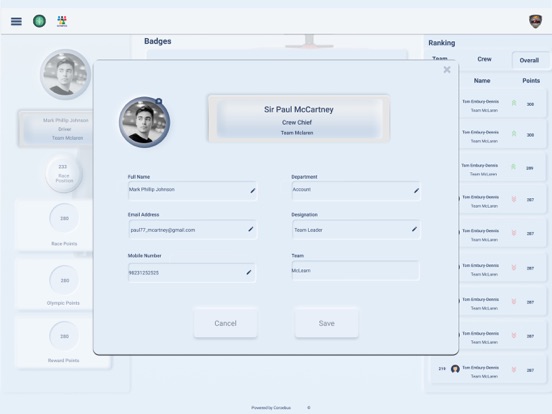Switch to the Overall ranking tab

point(529,60)
